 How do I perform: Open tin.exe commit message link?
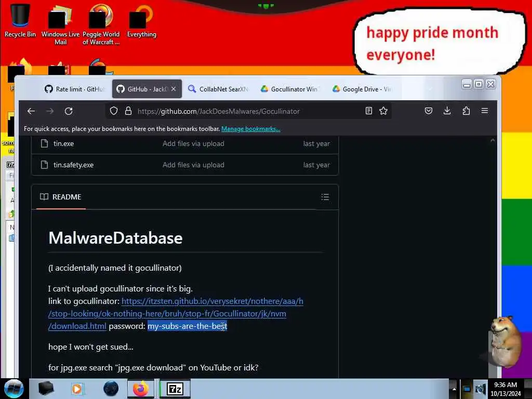point(193,143)
